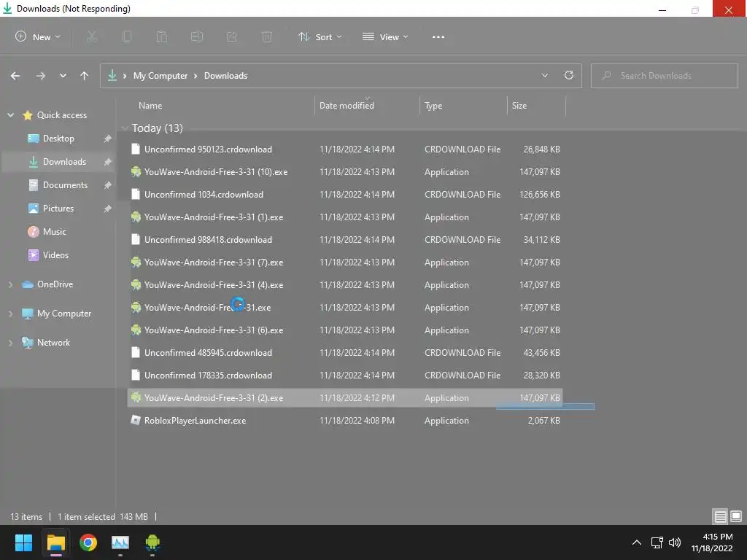This screenshot has height=560, width=747.
Task: Open Google Chrome from taskbar
Action: (x=88, y=542)
